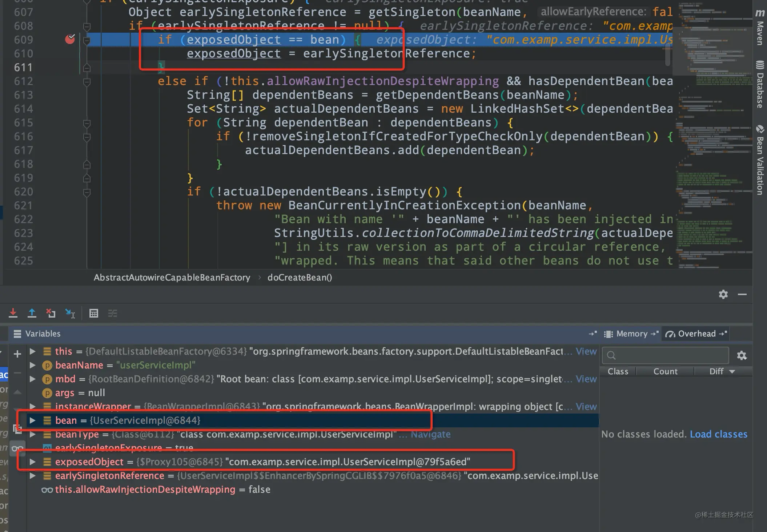Click the doCreateBean() breadcrumb

pos(300,278)
